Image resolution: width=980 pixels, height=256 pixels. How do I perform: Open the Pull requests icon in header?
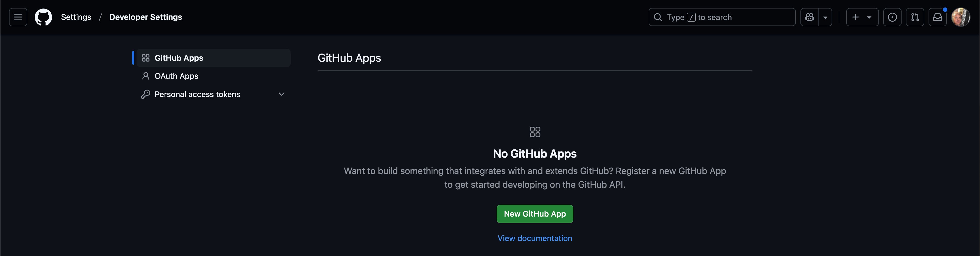coord(915,17)
